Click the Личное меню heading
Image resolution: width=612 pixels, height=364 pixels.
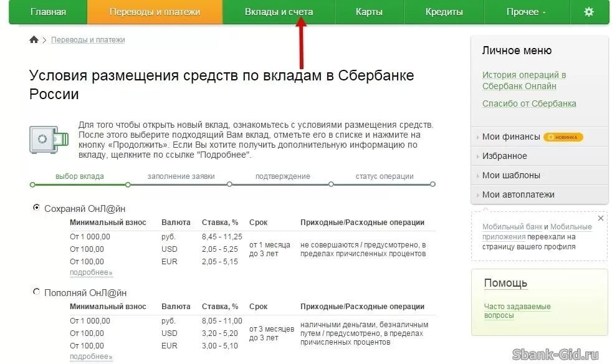[x=517, y=50]
